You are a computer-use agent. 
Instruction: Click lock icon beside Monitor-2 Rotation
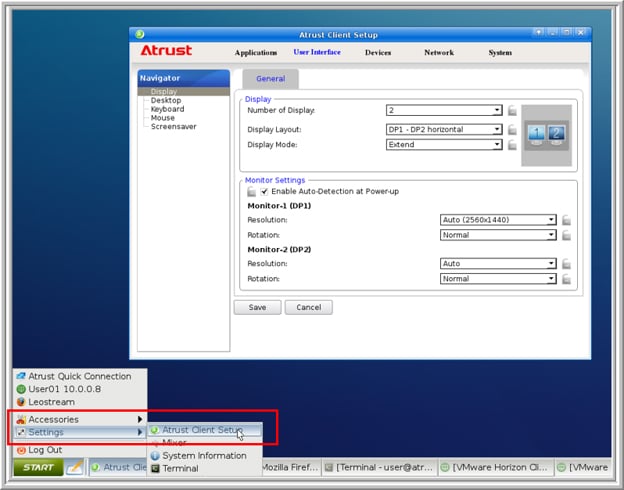[566, 279]
